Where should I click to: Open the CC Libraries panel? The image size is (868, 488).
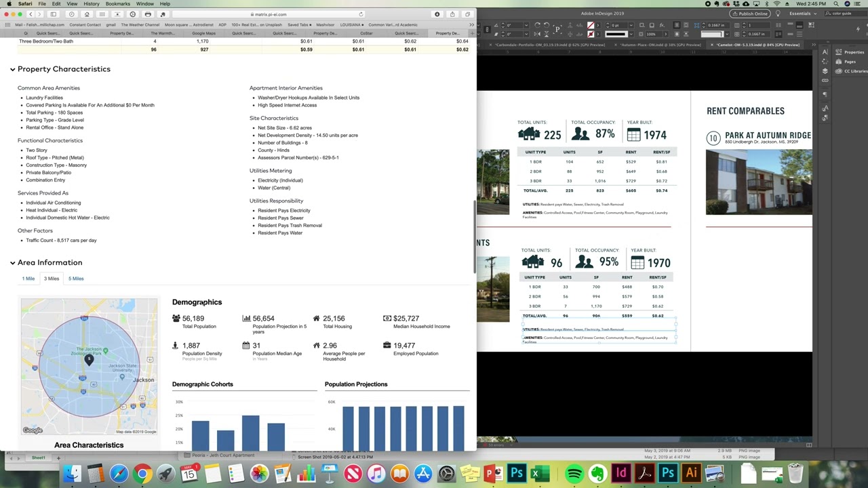click(x=850, y=71)
